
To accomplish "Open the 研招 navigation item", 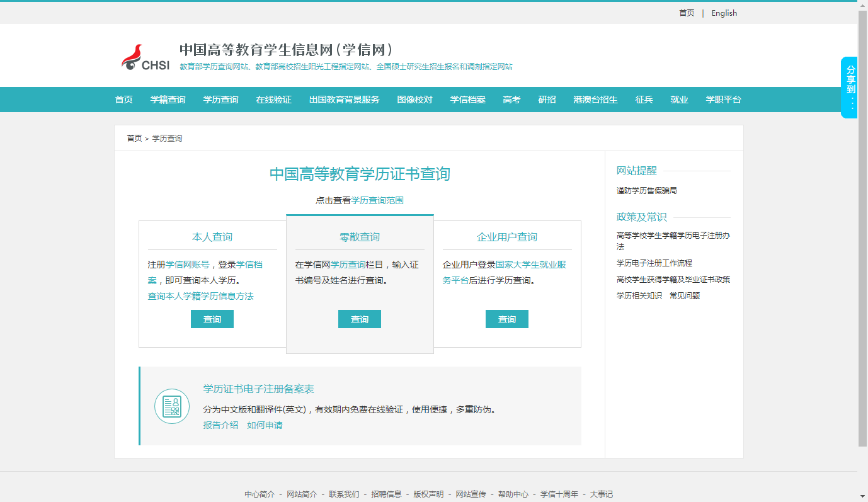I will point(547,100).
